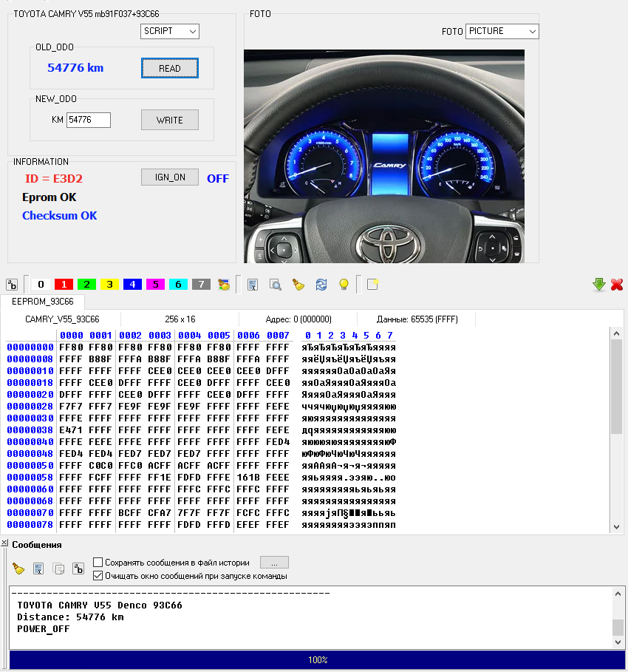Click the '...' history file browse button
Viewport: 628px width, 672px height.
click(274, 563)
